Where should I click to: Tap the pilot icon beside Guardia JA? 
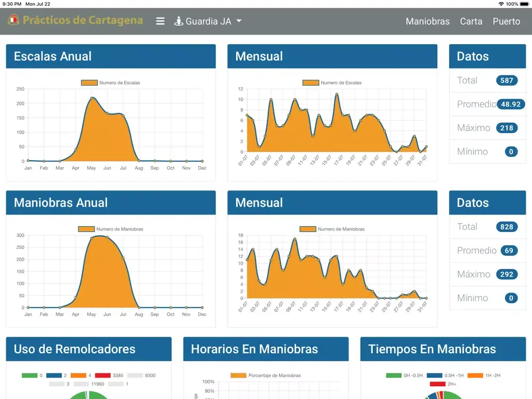pos(178,21)
